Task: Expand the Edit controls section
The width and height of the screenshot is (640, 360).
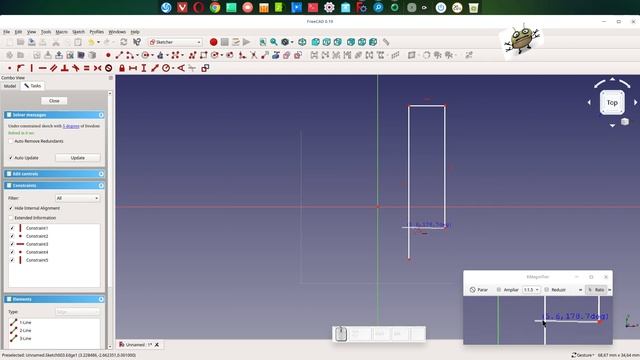Action: [101, 174]
